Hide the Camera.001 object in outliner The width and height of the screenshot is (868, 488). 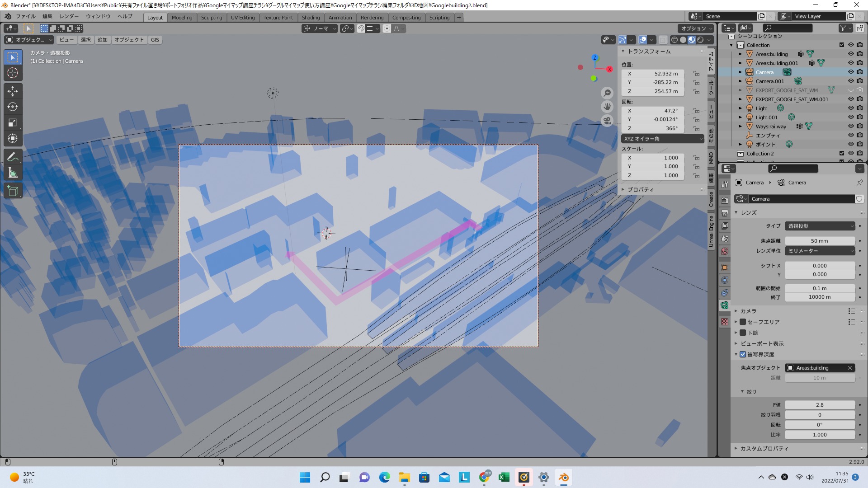(850, 81)
